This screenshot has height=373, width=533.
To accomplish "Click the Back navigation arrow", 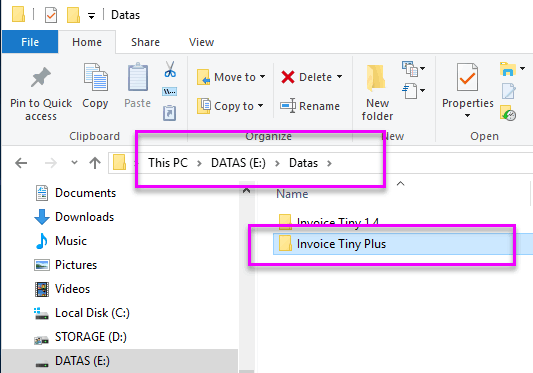I will click(x=21, y=163).
